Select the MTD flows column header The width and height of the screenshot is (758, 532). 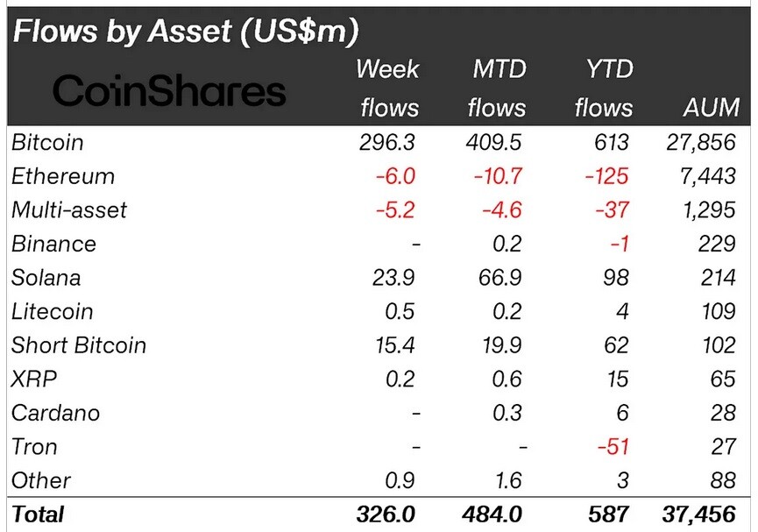pos(497,88)
